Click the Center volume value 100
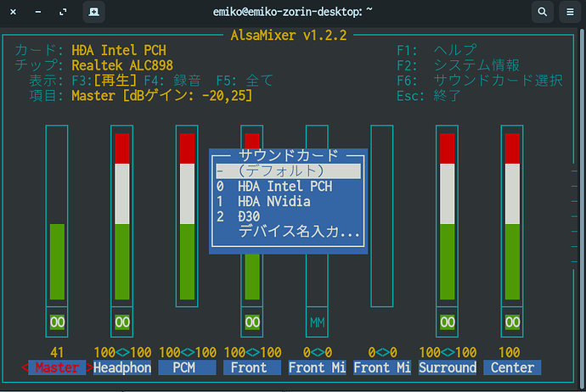The image size is (586, 392). click(x=509, y=352)
